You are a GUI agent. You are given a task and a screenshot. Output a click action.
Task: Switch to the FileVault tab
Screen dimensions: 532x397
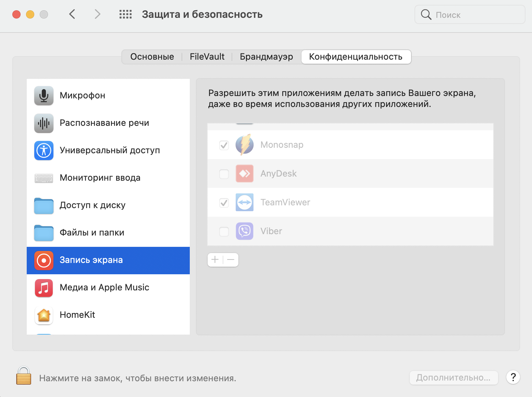coord(207,57)
